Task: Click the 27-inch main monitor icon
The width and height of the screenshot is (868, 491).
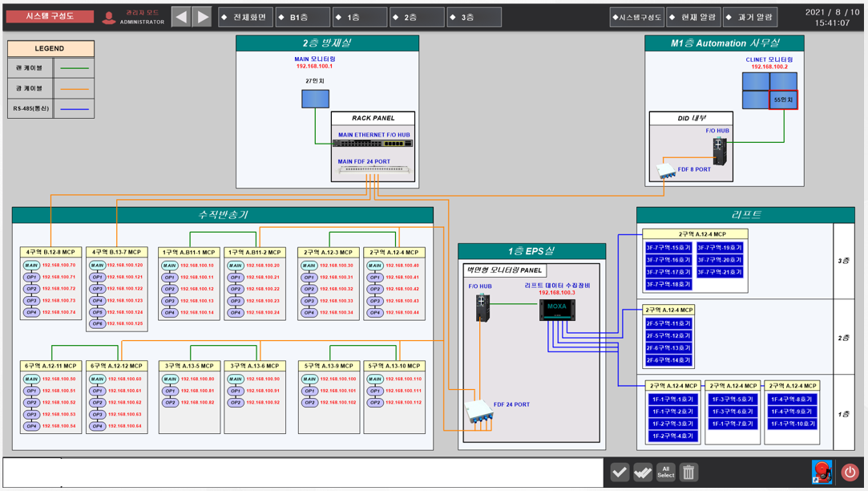Action: pos(315,99)
